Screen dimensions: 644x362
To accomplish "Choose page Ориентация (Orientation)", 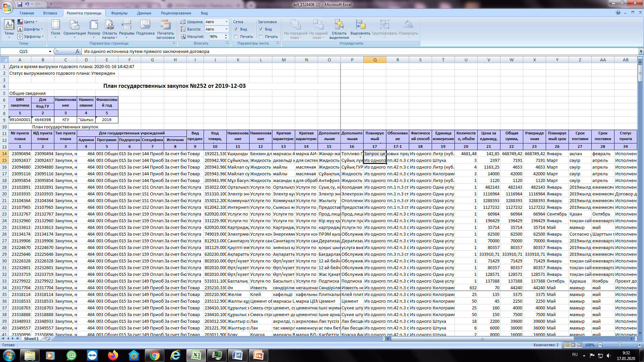I will (x=74, y=28).
